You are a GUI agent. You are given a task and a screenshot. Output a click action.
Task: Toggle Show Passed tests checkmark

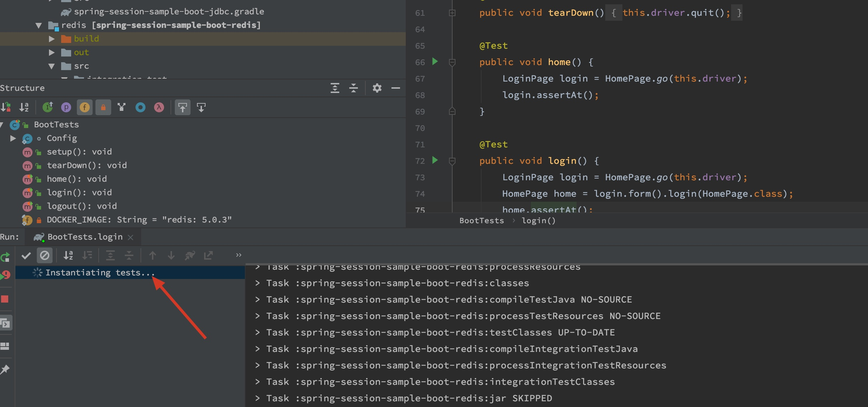click(x=26, y=255)
